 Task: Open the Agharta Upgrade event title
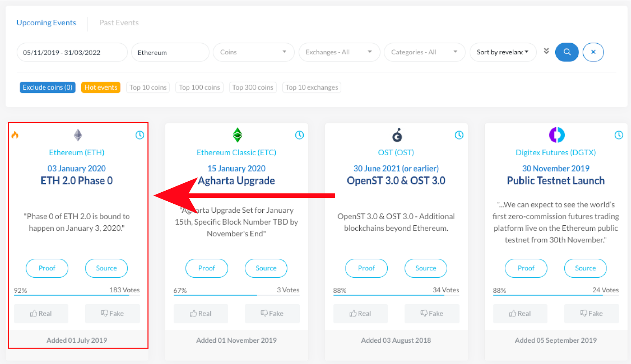[237, 181]
